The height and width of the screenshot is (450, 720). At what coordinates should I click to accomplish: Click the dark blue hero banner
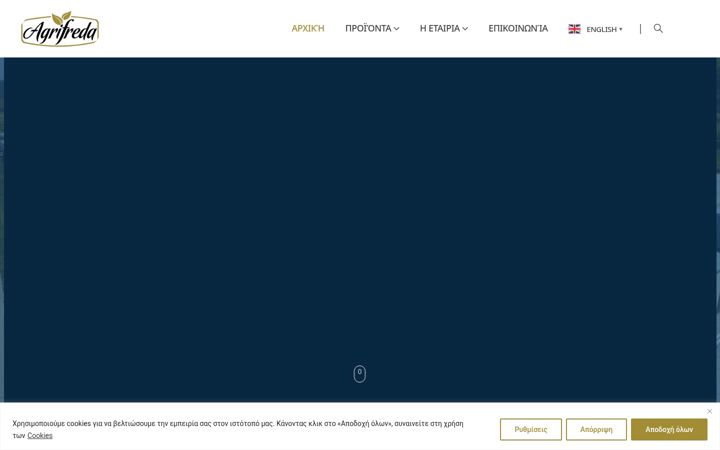point(360,230)
